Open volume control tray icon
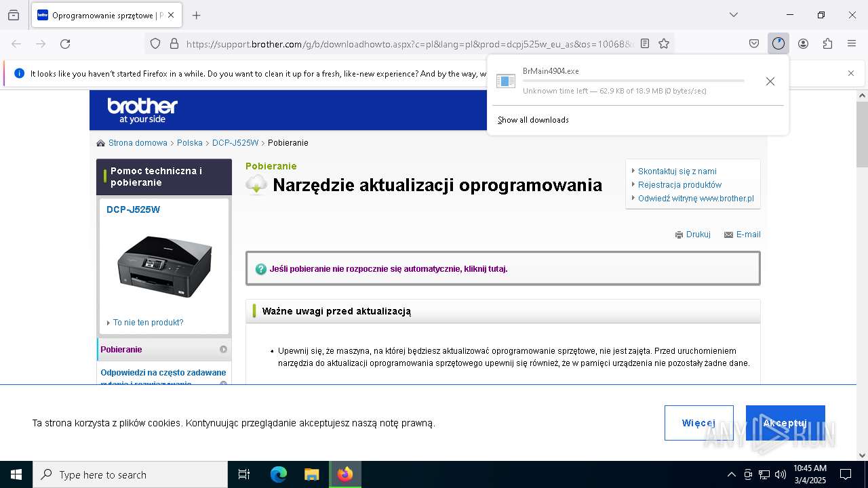This screenshot has width=868, height=488. click(x=781, y=474)
